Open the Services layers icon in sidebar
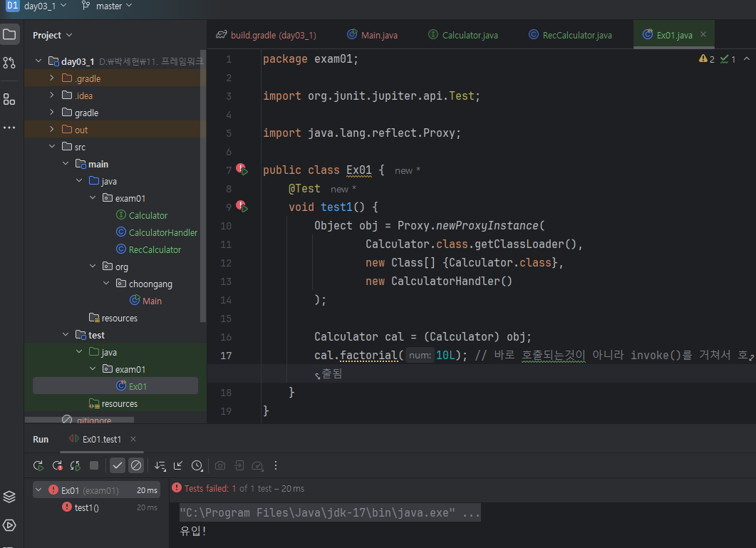Screen dimensions: 756x548 tap(10, 497)
